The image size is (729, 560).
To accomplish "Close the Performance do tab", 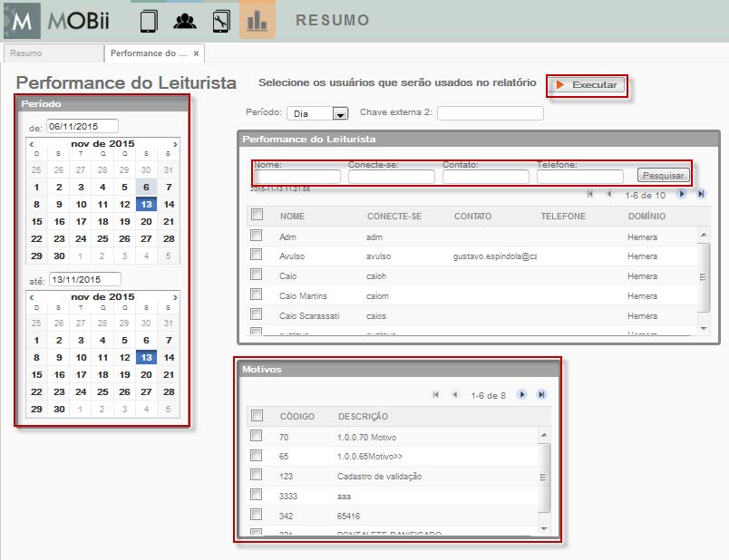I will (x=196, y=53).
